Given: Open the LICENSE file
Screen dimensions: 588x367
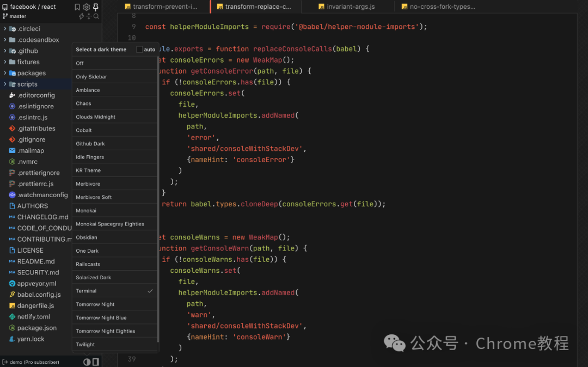Looking at the screenshot, I should pyautogui.click(x=30, y=250).
